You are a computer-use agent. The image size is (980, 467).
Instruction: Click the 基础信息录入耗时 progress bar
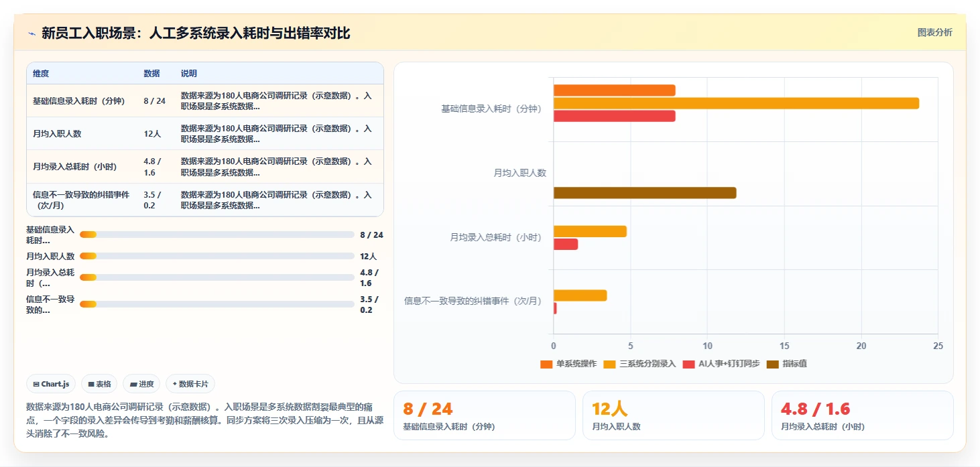[217, 235]
